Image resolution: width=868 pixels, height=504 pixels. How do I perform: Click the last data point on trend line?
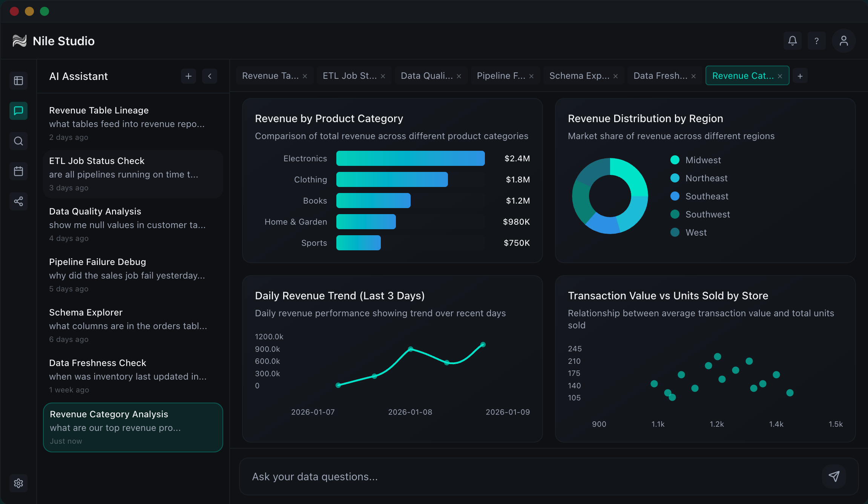point(483,345)
